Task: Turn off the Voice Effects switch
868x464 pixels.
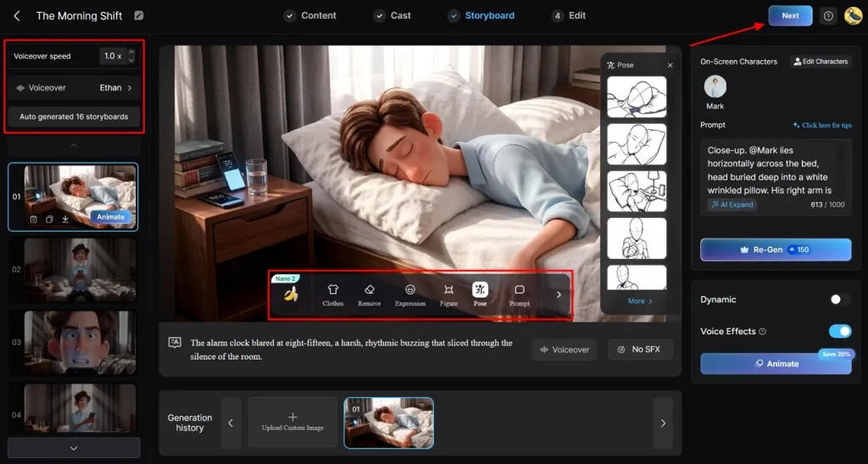Action: pyautogui.click(x=839, y=331)
